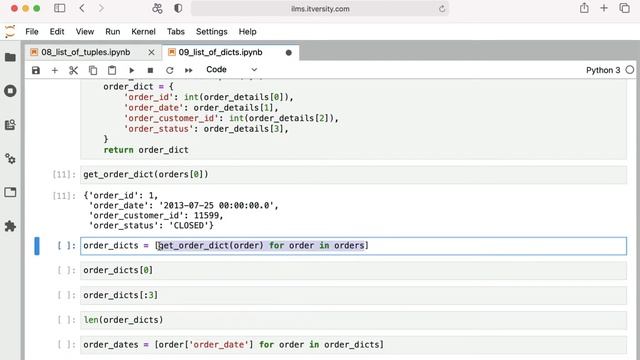Interrupt the kernel with the stop icon
The height and width of the screenshot is (360, 640).
pyautogui.click(x=150, y=70)
